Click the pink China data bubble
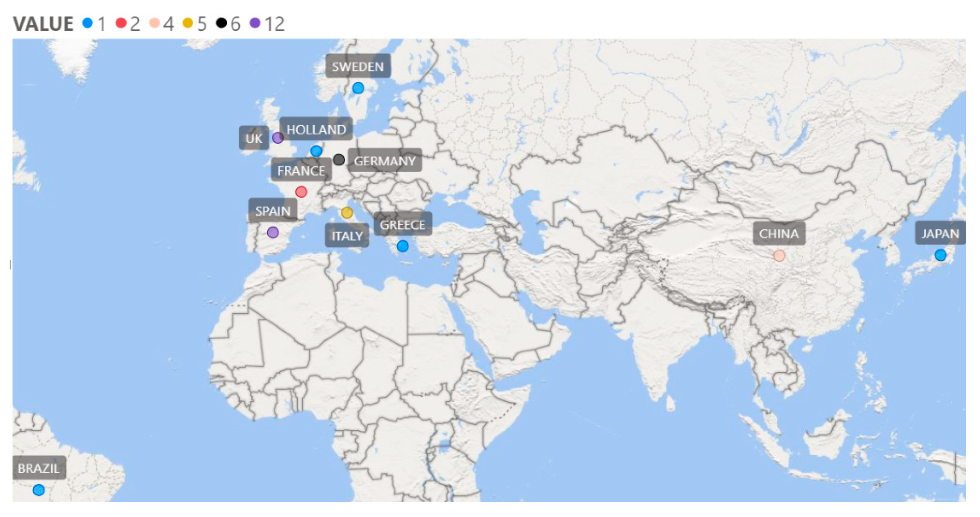This screenshot has width=980, height=517. click(779, 256)
